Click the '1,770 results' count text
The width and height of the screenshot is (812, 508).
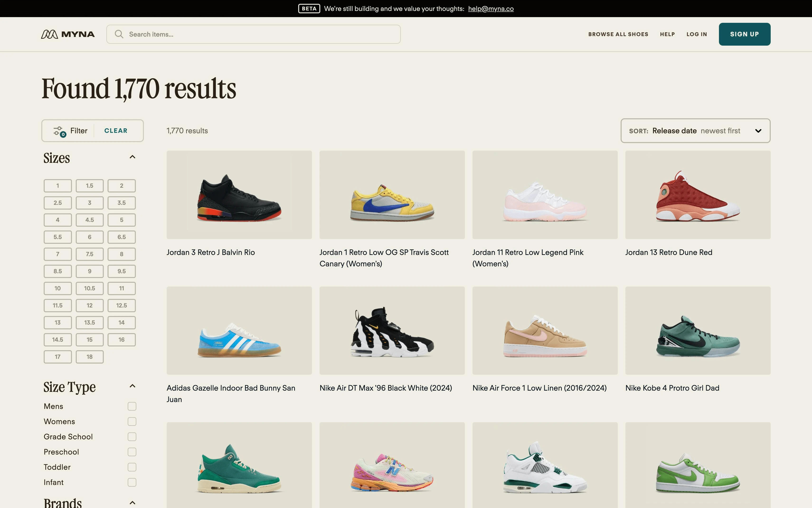(x=187, y=131)
